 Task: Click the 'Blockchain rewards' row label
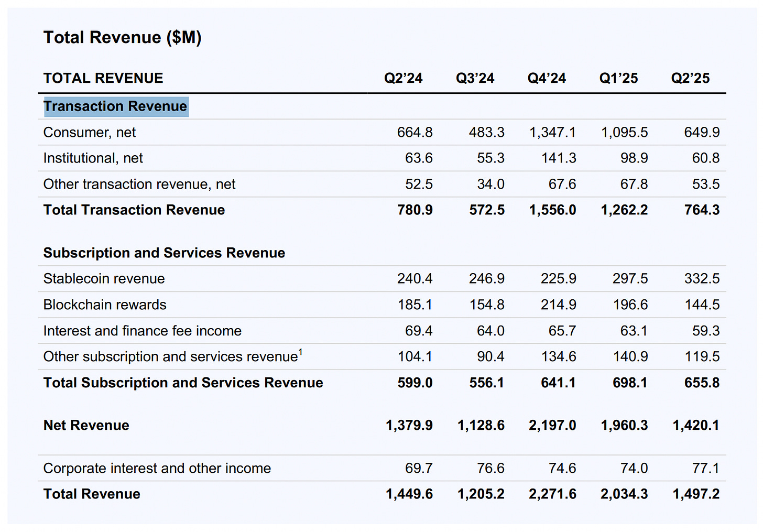click(105, 305)
